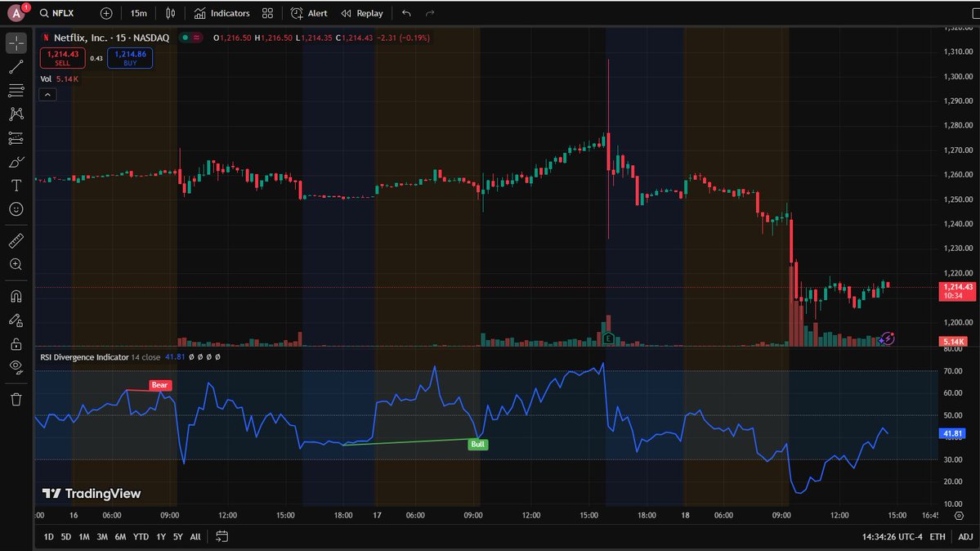Activate the zoom in tool
The image size is (980, 551).
pos(16,264)
